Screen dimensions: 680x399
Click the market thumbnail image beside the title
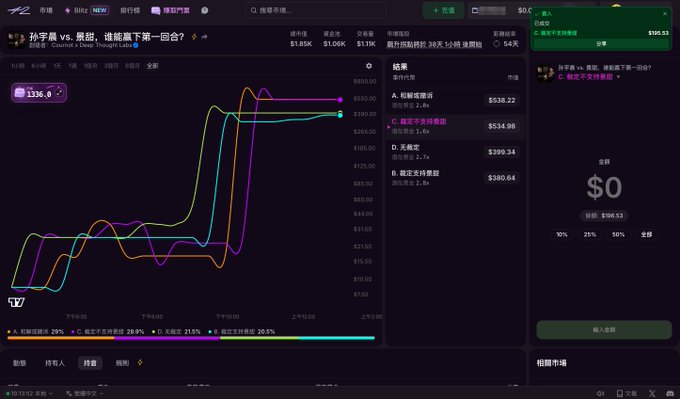(16, 39)
